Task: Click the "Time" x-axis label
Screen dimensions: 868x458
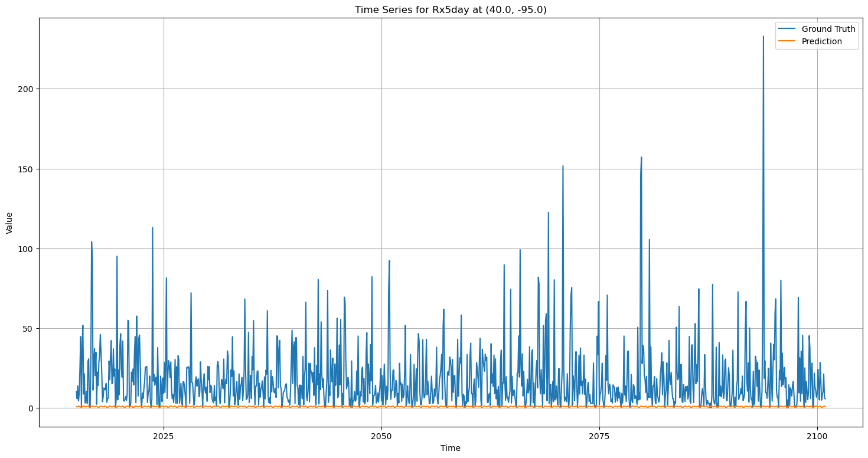Action: coord(451,448)
